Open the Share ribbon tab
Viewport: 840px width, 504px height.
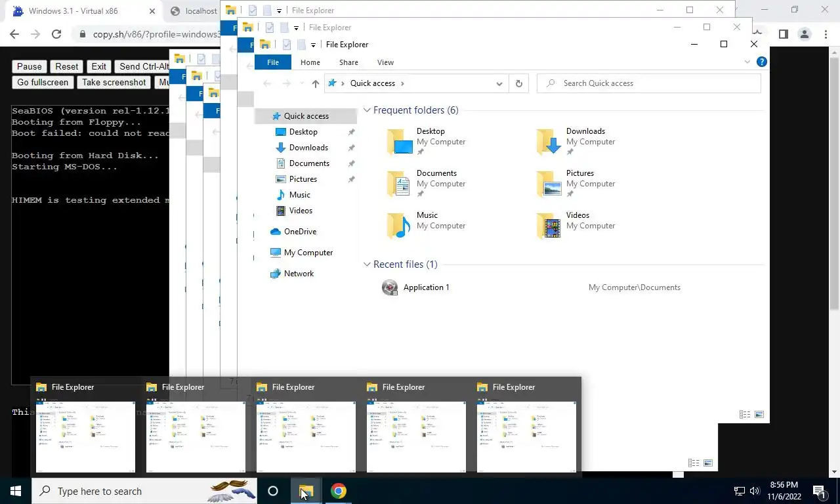pos(348,62)
